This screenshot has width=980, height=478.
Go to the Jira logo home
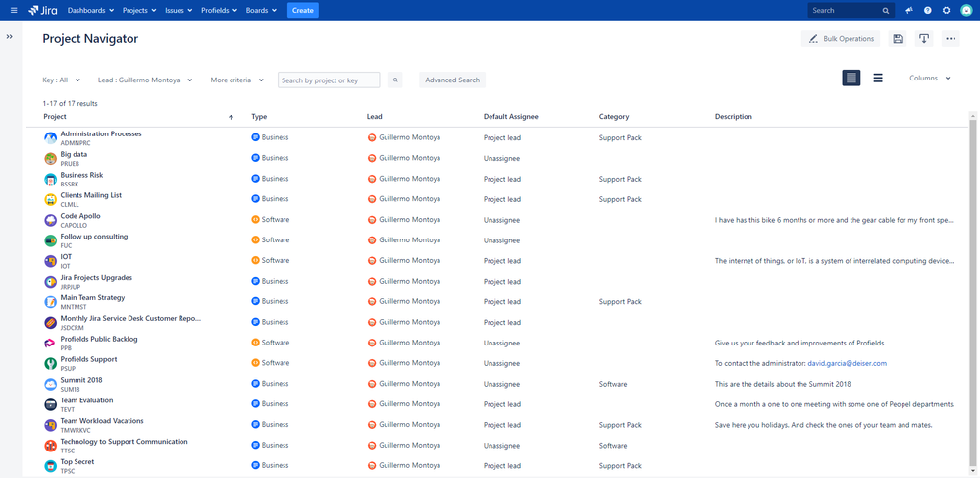[43, 10]
